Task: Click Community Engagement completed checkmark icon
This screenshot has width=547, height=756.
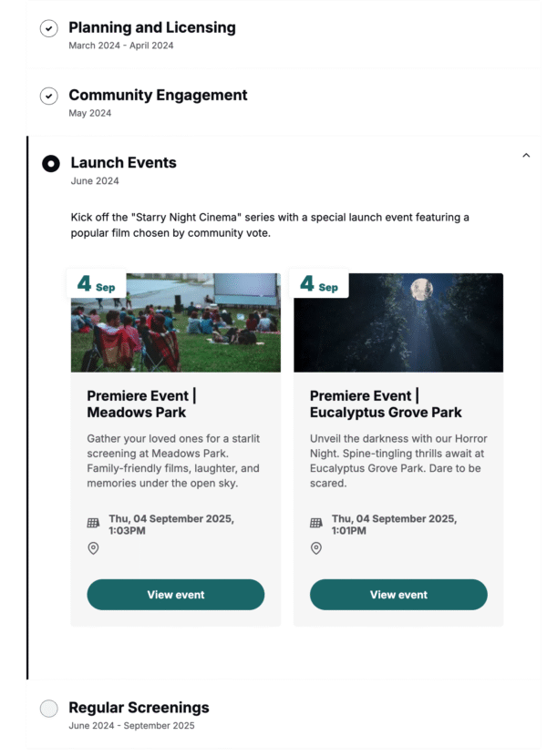Action: [49, 97]
